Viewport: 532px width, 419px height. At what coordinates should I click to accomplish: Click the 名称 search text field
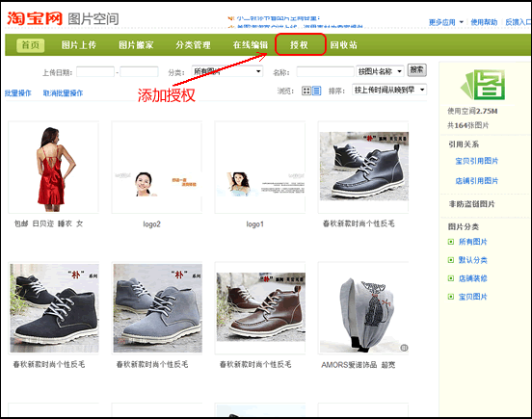click(x=325, y=72)
